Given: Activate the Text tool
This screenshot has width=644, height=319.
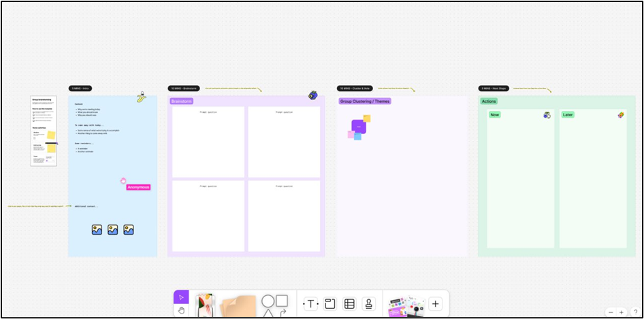Looking at the screenshot, I should [310, 304].
